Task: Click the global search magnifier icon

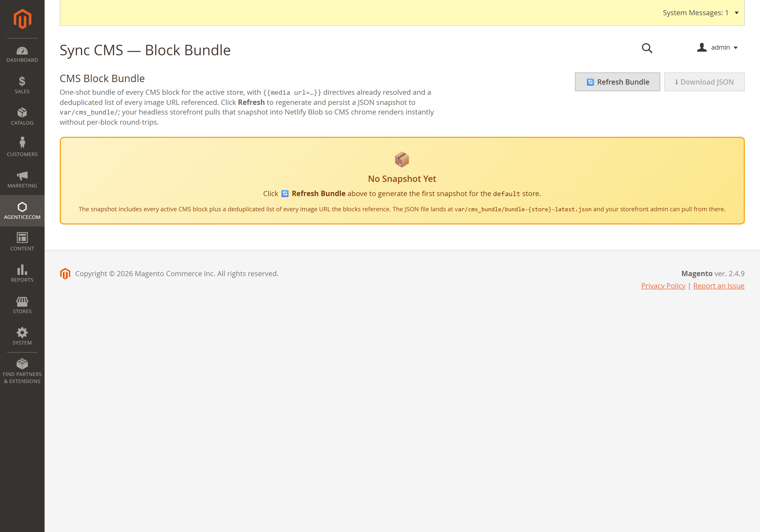Action: (x=647, y=48)
